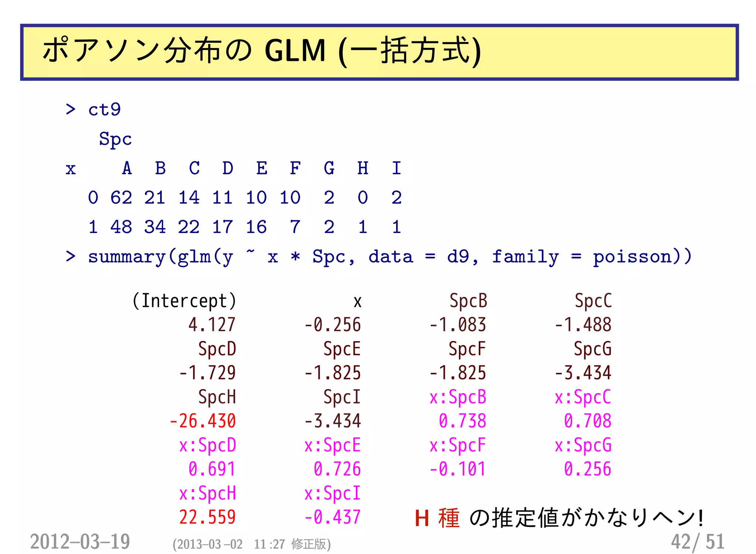Viewport: 756px width, 554px height.
Task: Click the 'SpcD' coefficient label
Action: 217,349
